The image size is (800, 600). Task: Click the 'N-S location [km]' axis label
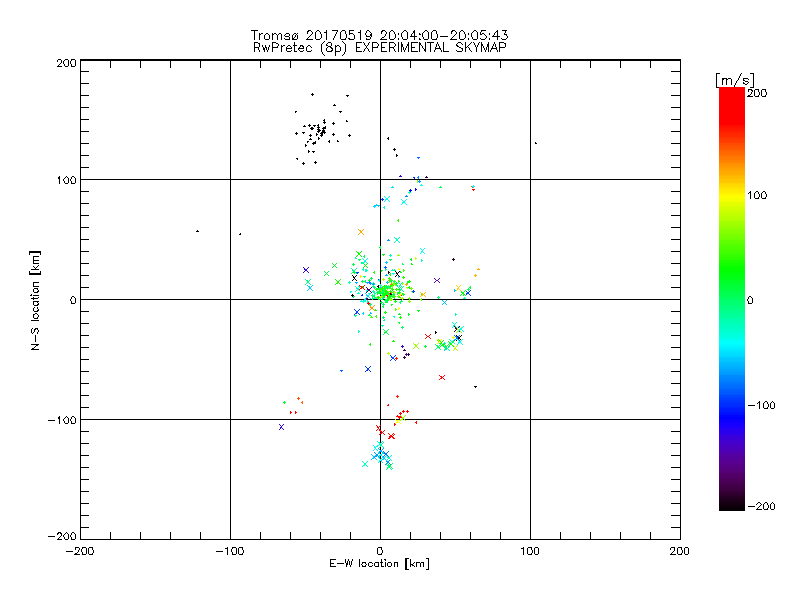(x=35, y=300)
